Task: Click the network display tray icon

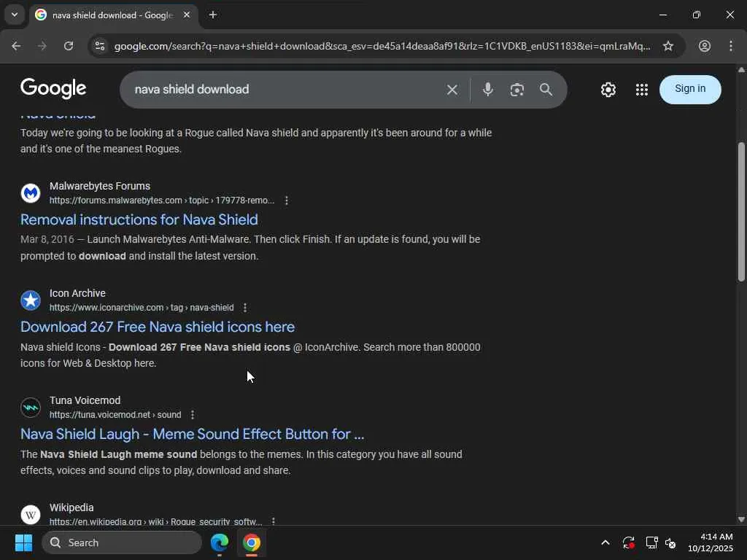Action: point(651,542)
